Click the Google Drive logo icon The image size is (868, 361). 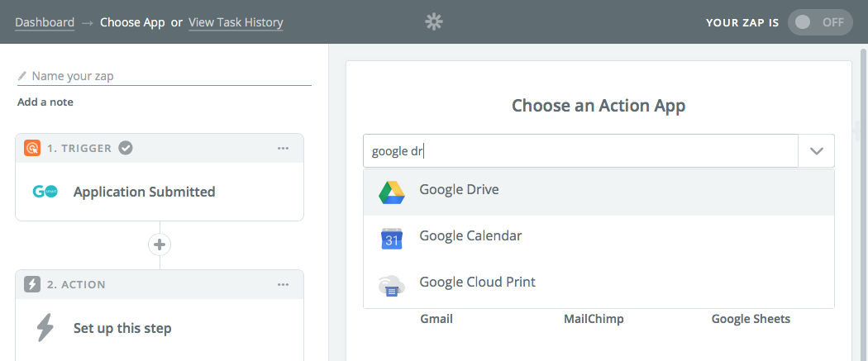[391, 192]
